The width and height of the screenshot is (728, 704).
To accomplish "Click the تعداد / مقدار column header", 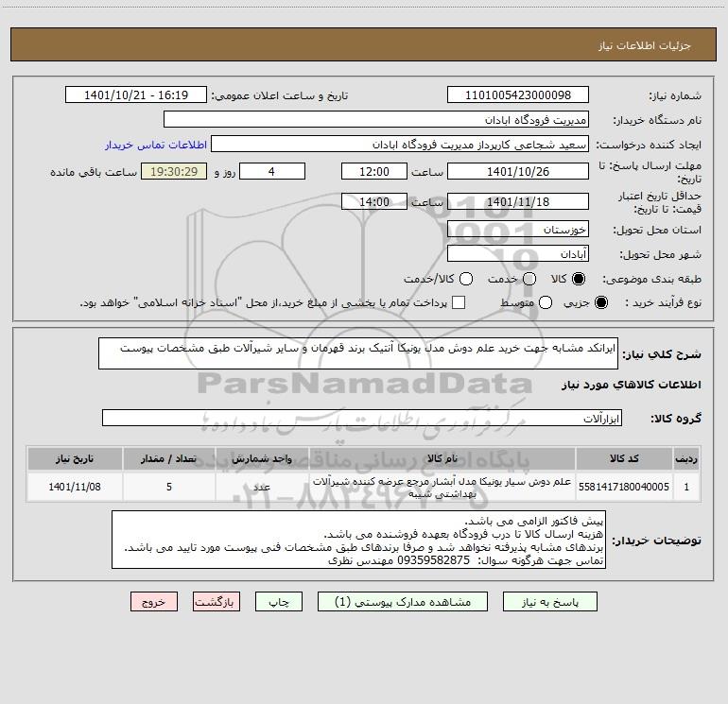I will click(x=169, y=459).
